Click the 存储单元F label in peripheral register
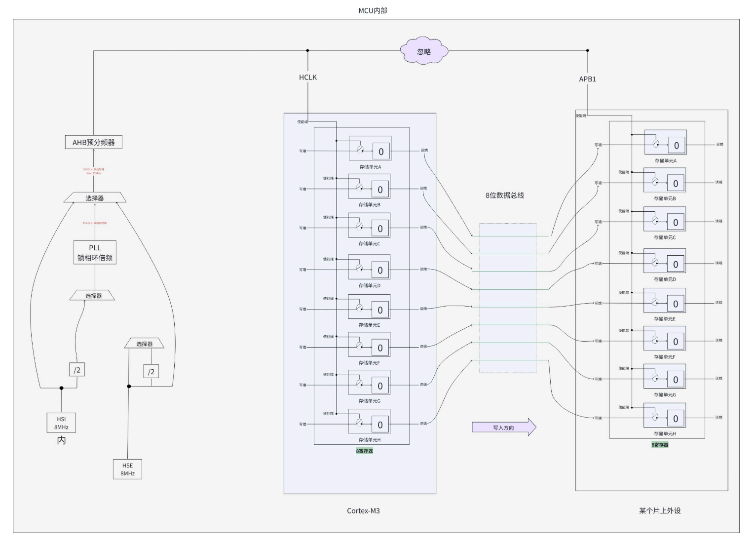Image resolution: width=756 pixels, height=545 pixels. pos(665,357)
